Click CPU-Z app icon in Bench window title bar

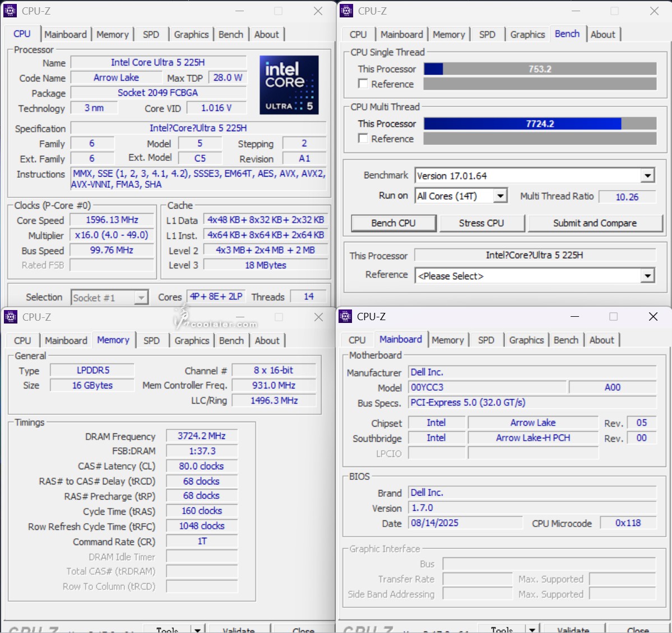pos(346,11)
